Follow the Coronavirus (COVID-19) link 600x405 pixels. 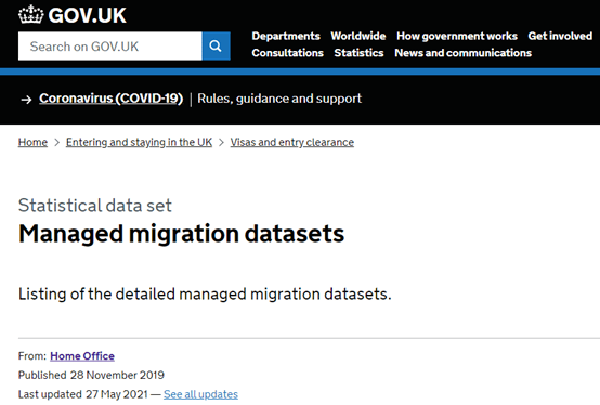coord(110,99)
